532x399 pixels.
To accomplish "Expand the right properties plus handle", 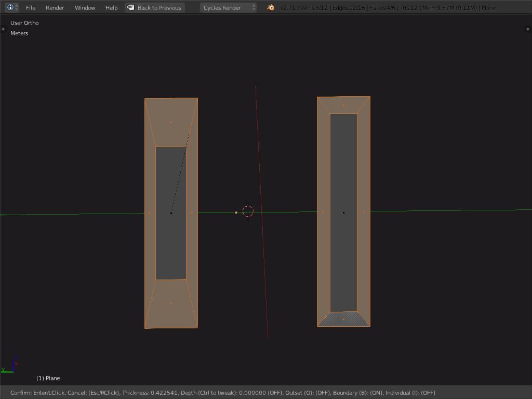I will (528, 29).
